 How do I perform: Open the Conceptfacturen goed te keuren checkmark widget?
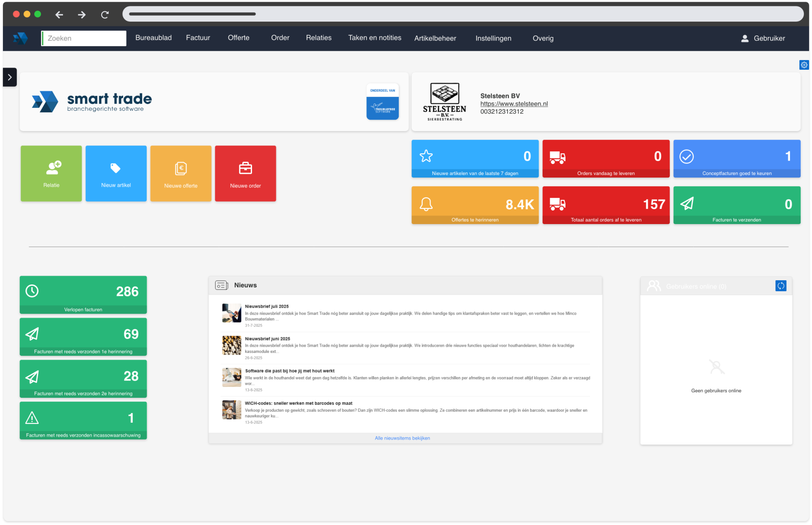[737, 159]
